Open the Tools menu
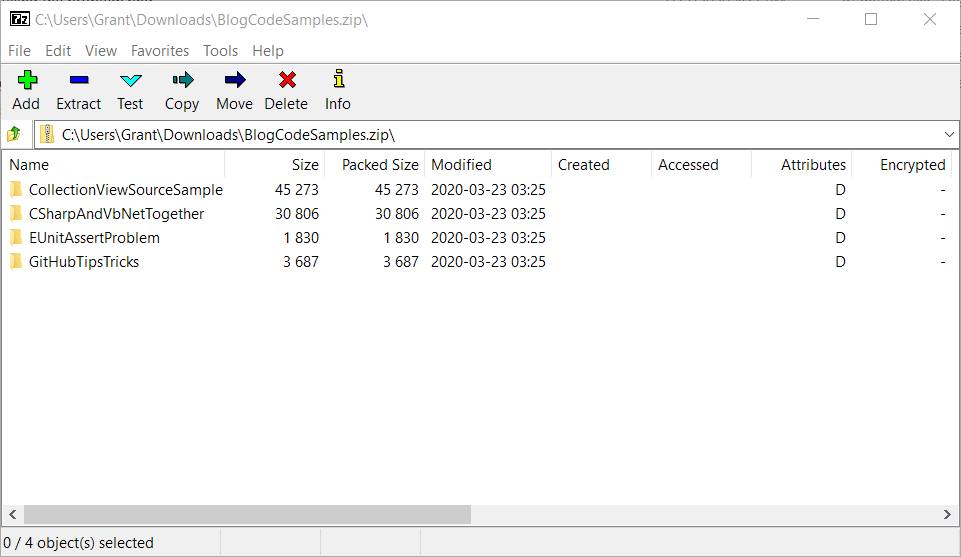Image resolution: width=961 pixels, height=557 pixels. coord(220,51)
